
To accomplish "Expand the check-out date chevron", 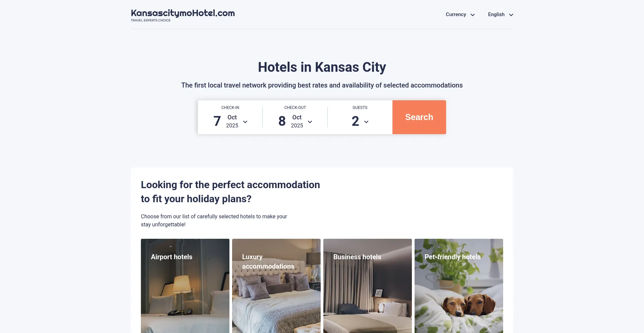I will tap(310, 122).
